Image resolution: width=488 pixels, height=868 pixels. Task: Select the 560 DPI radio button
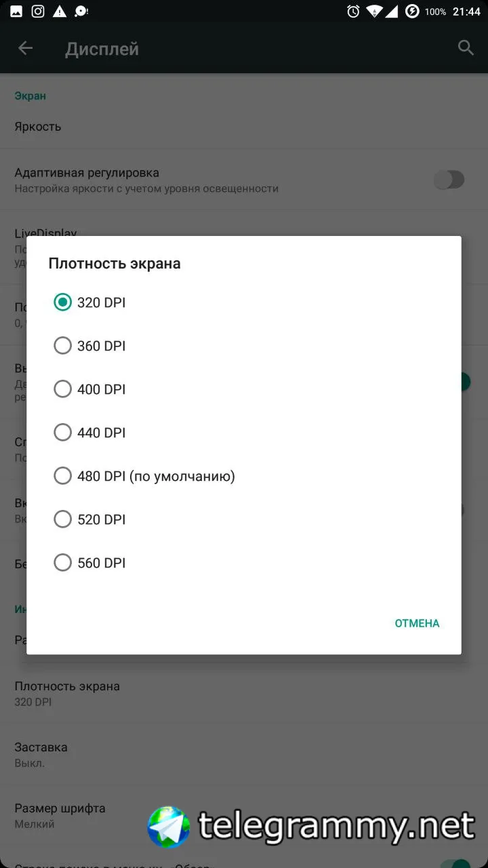tap(62, 563)
